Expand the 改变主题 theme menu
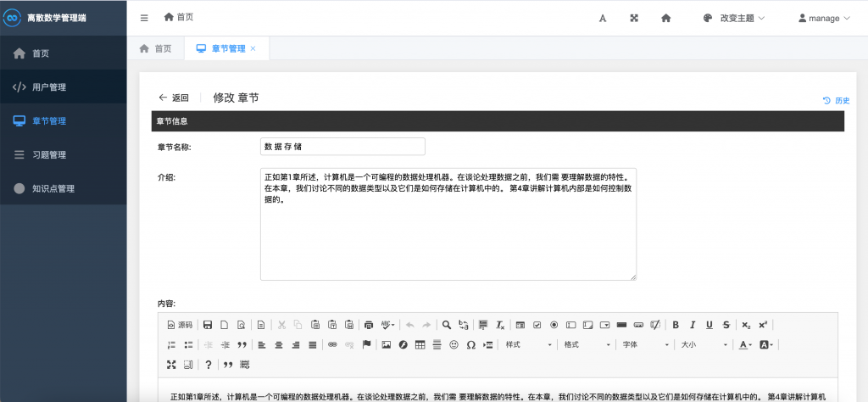 (x=733, y=18)
